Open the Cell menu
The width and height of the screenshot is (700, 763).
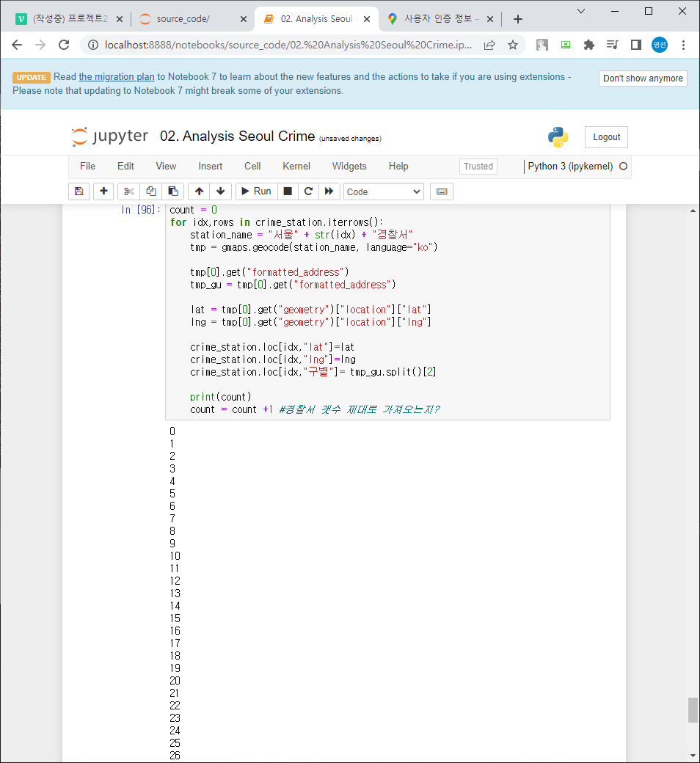(252, 167)
